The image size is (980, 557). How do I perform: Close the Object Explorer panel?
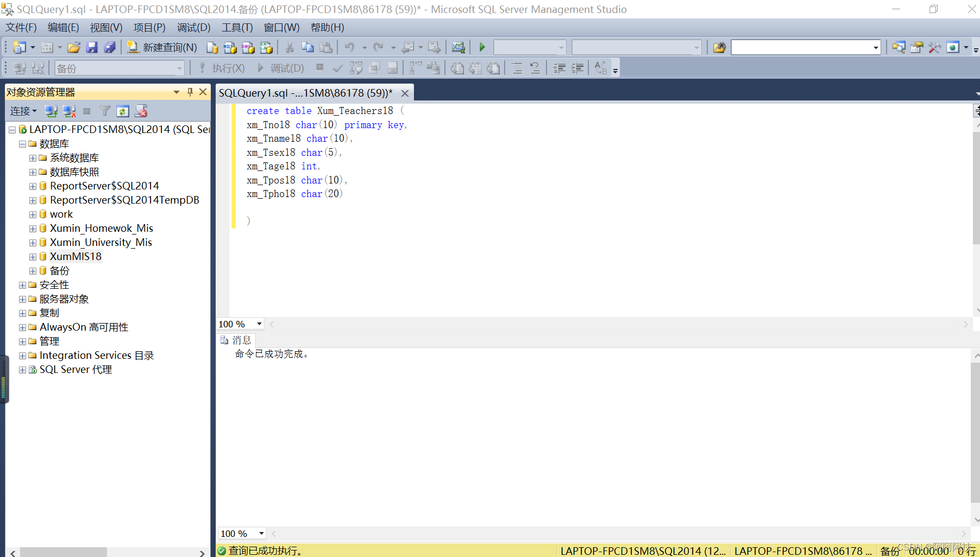click(203, 92)
